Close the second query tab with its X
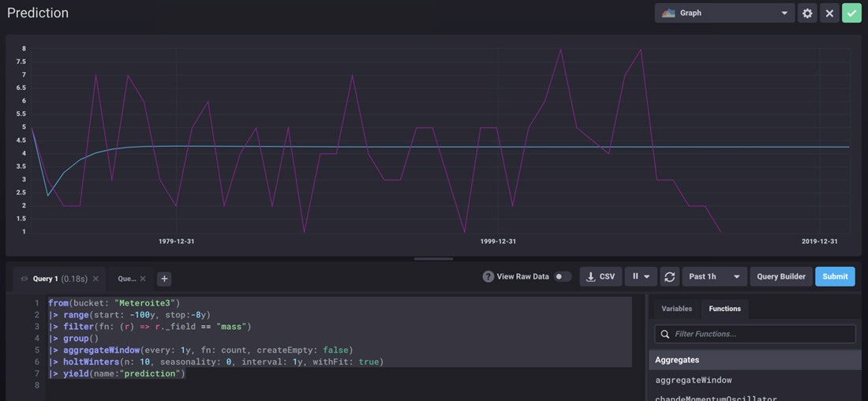Viewport: 868px width, 401px height. coord(143,279)
